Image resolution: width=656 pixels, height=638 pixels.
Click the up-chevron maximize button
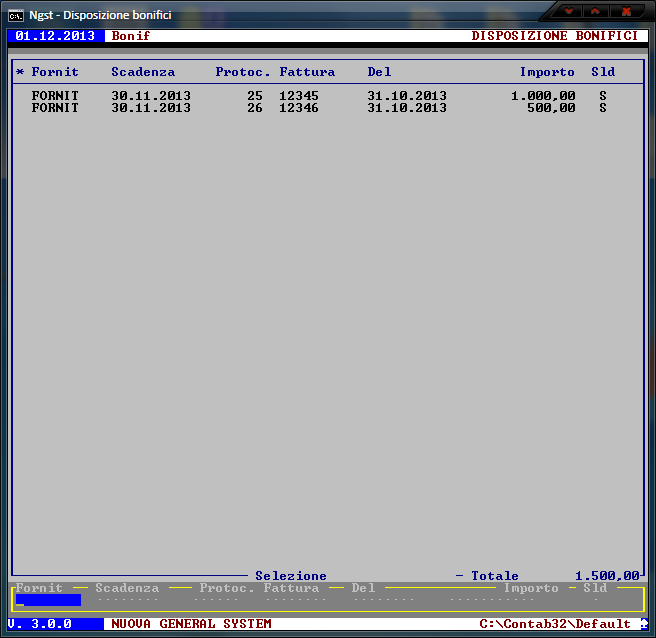pyautogui.click(x=597, y=11)
